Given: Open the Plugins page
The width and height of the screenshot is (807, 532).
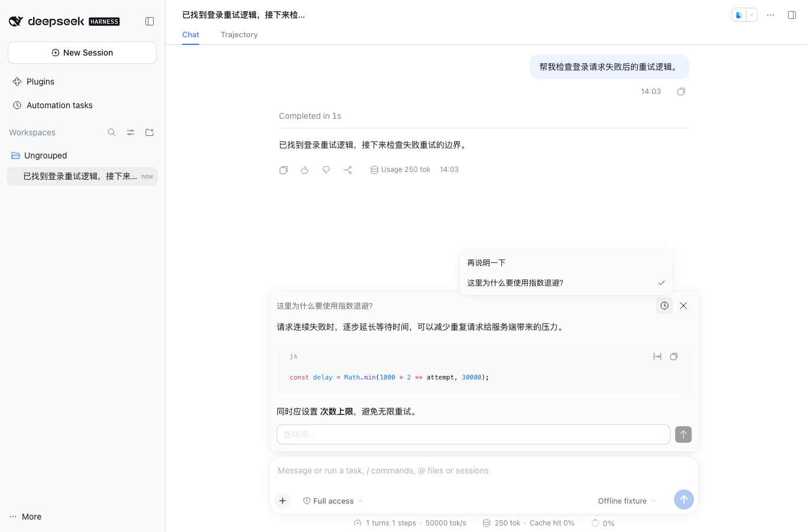Looking at the screenshot, I should click(x=82, y=82).
